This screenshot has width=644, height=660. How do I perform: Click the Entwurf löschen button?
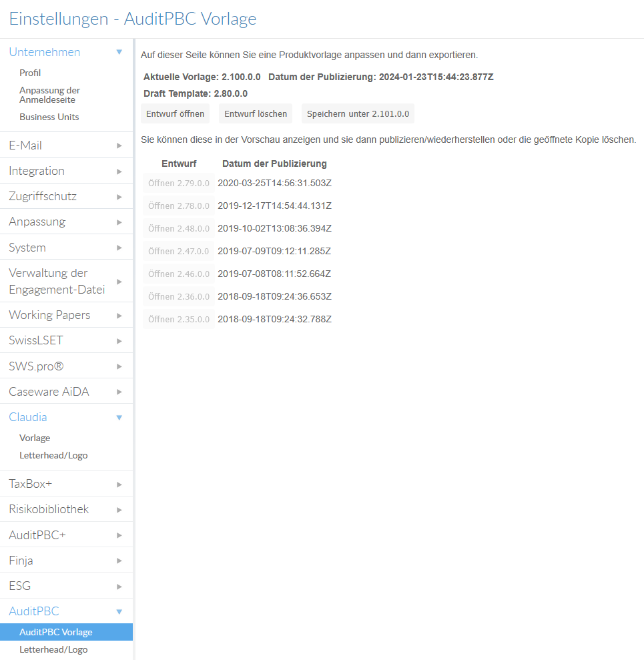click(256, 113)
